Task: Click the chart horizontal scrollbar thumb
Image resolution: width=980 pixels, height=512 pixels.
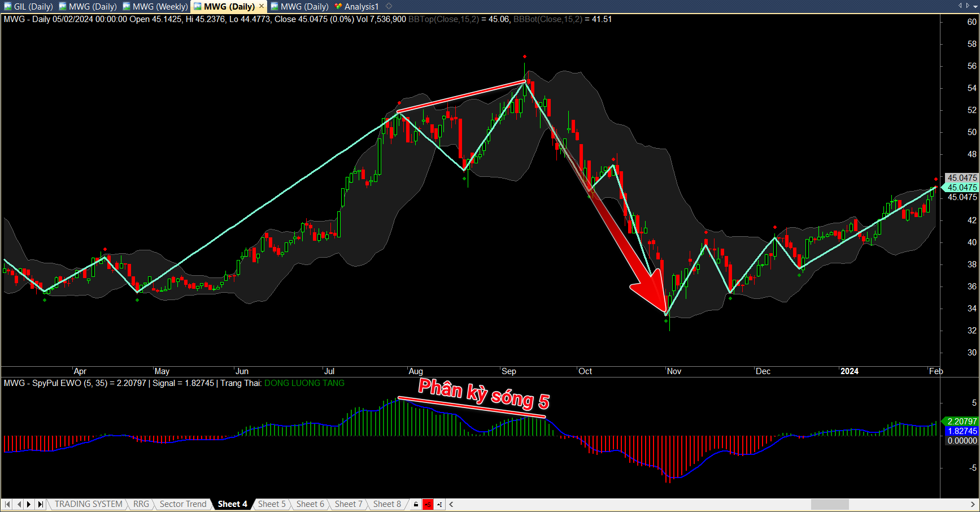Action: [x=830, y=504]
